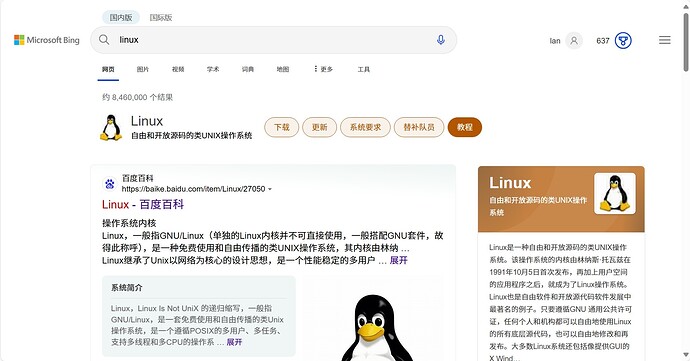The height and width of the screenshot is (361, 690).
Task: Click the 更新 pill button
Action: coord(319,127)
